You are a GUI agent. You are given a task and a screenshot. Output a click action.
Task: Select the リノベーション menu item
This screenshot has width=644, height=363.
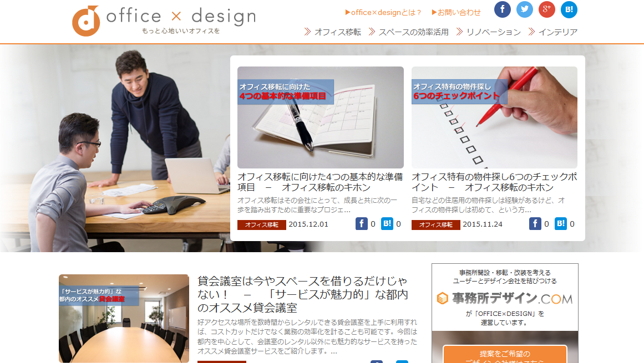point(488,32)
